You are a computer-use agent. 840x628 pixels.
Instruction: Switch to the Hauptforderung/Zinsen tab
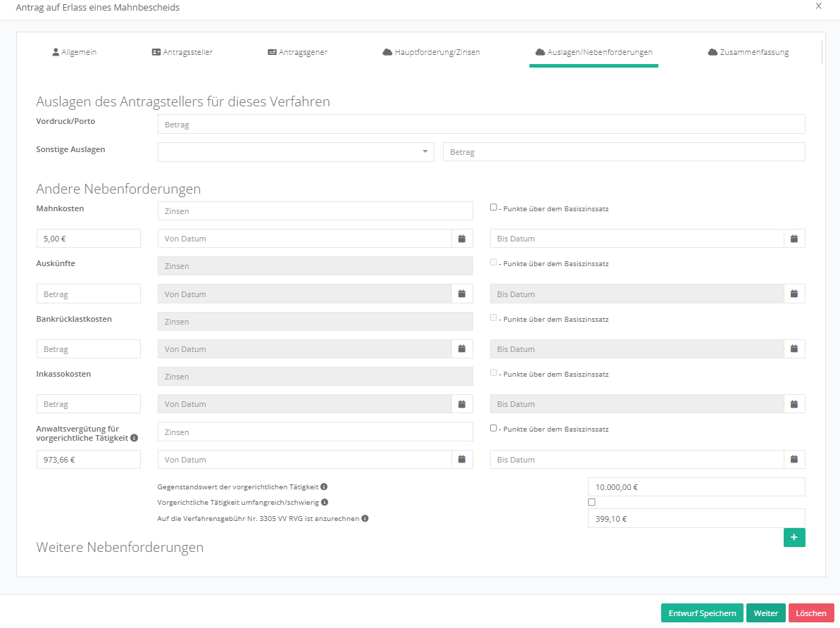[431, 52]
